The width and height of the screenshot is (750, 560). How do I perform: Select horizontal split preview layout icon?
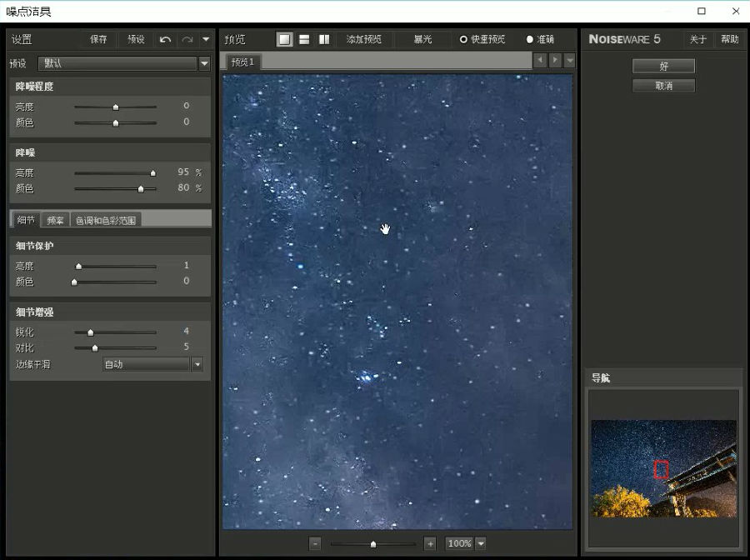tap(304, 39)
